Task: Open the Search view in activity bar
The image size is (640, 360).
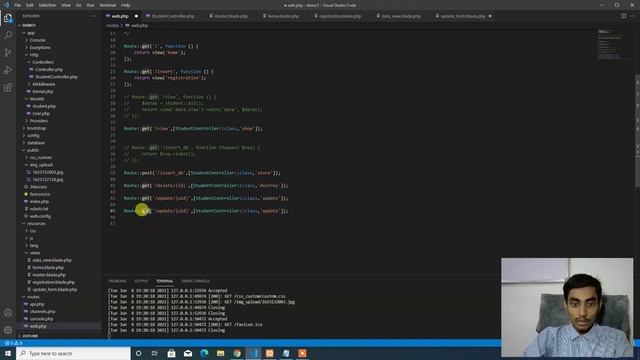Action: pos(8,36)
